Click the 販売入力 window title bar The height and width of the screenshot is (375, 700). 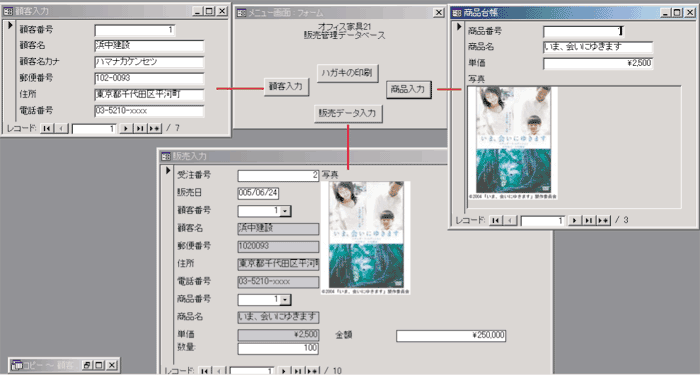pyautogui.click(x=304, y=156)
